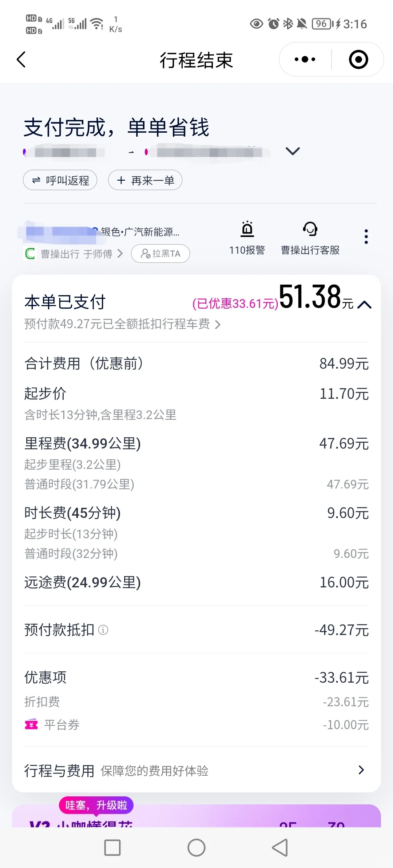Tap Android recent apps square button
Viewport: 393px width, 868px height.
tap(112, 848)
